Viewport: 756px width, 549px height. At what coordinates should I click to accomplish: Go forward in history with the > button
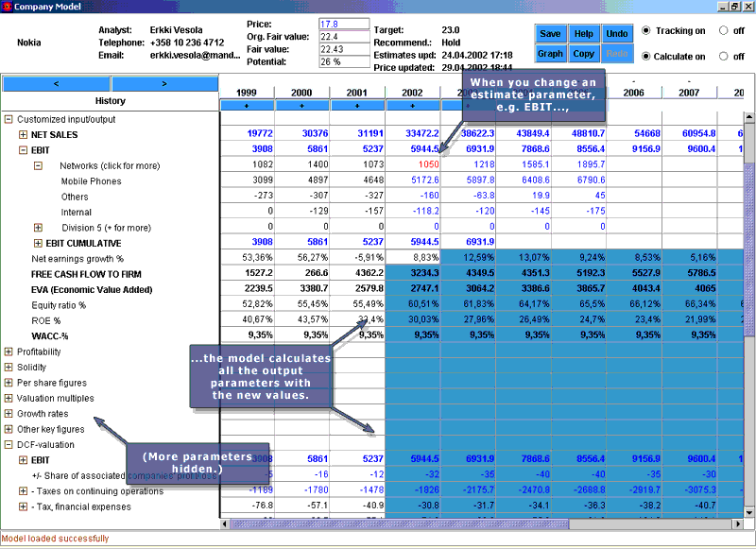pos(164,83)
